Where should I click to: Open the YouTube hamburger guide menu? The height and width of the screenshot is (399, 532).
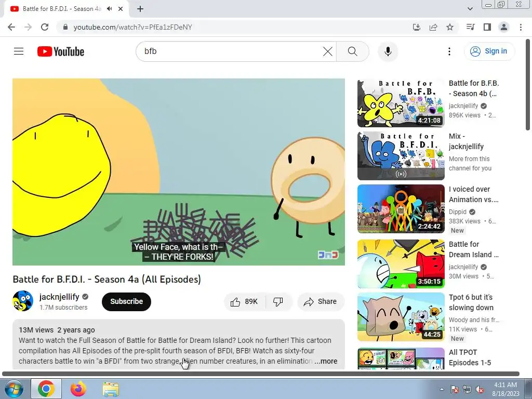click(19, 51)
